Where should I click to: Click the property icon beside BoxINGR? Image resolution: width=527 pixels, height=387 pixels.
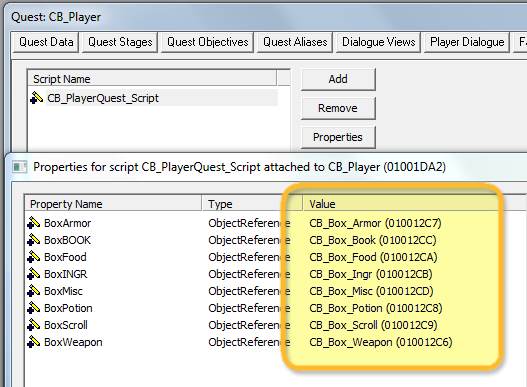(x=34, y=274)
